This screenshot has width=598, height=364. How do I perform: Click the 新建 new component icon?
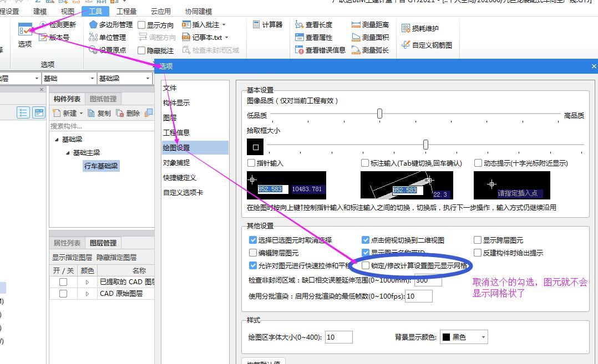[x=57, y=113]
